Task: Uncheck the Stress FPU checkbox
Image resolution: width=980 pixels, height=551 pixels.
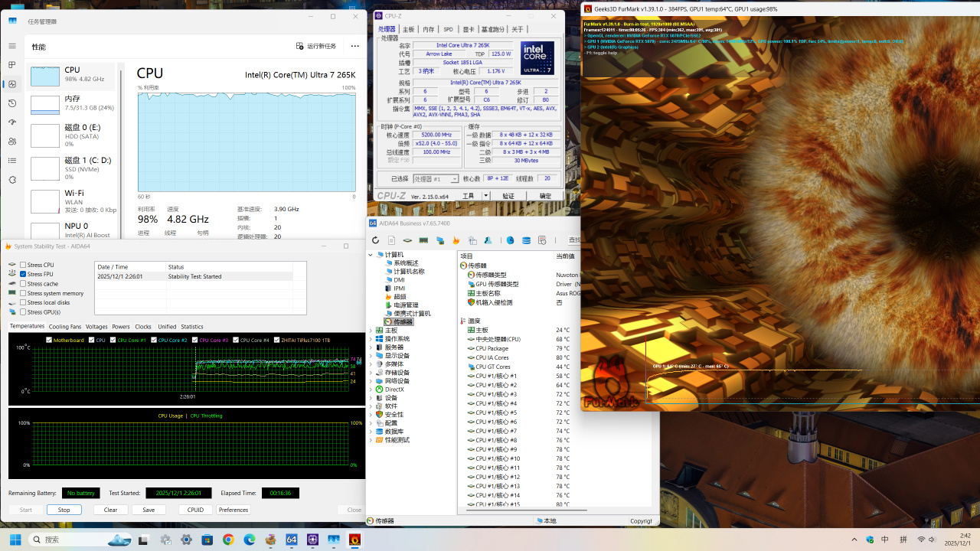Action: point(23,274)
